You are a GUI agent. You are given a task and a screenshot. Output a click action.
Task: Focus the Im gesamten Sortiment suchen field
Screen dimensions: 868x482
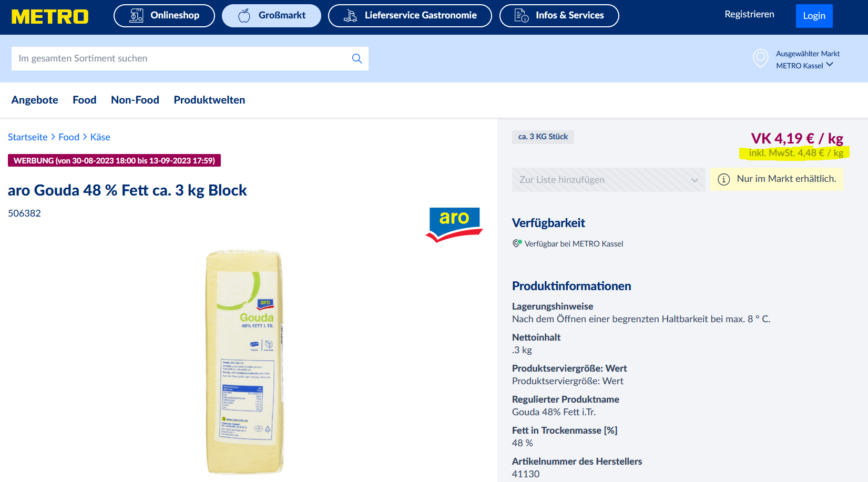pos(181,58)
